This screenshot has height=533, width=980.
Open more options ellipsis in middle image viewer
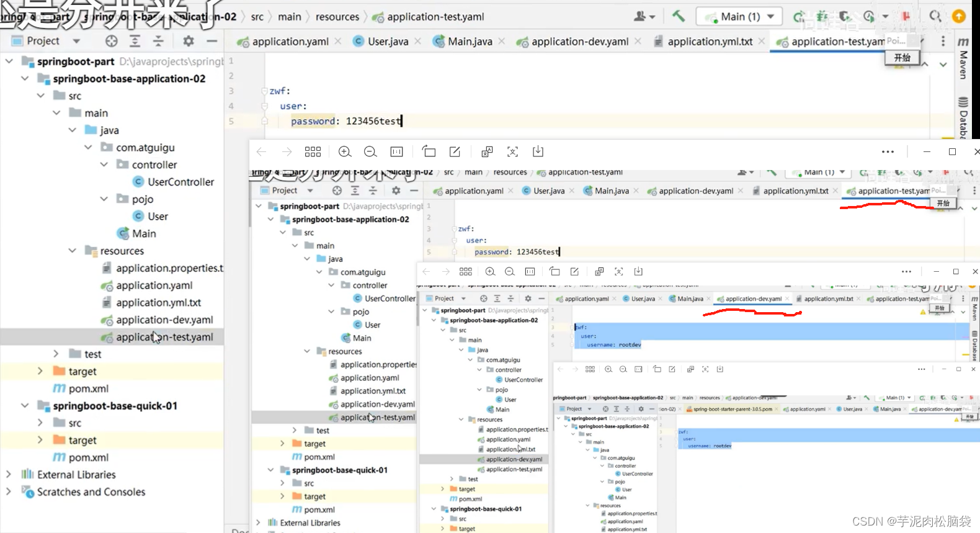906,272
